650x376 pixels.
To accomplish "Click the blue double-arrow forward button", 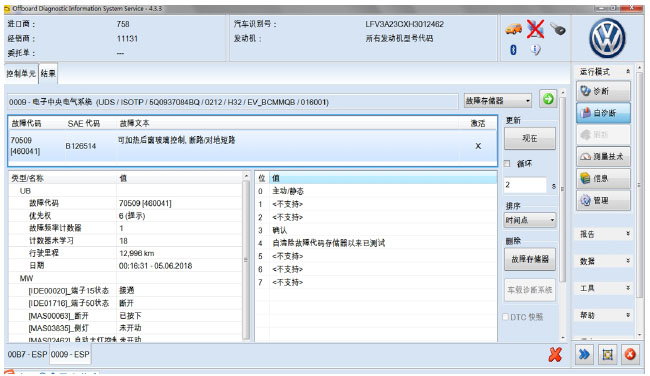I will coord(584,354).
